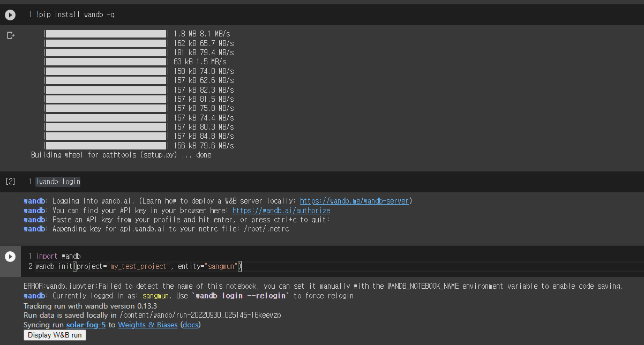Open the docs link

click(x=190, y=325)
